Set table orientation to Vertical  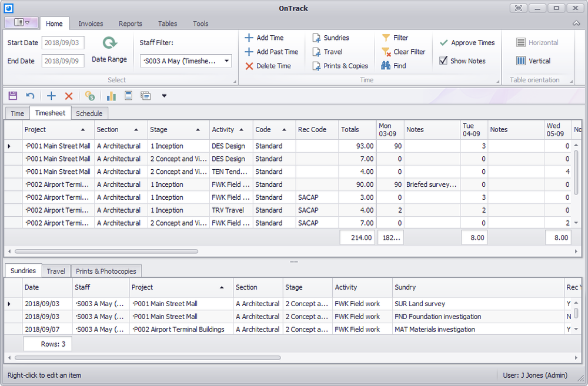coord(533,61)
